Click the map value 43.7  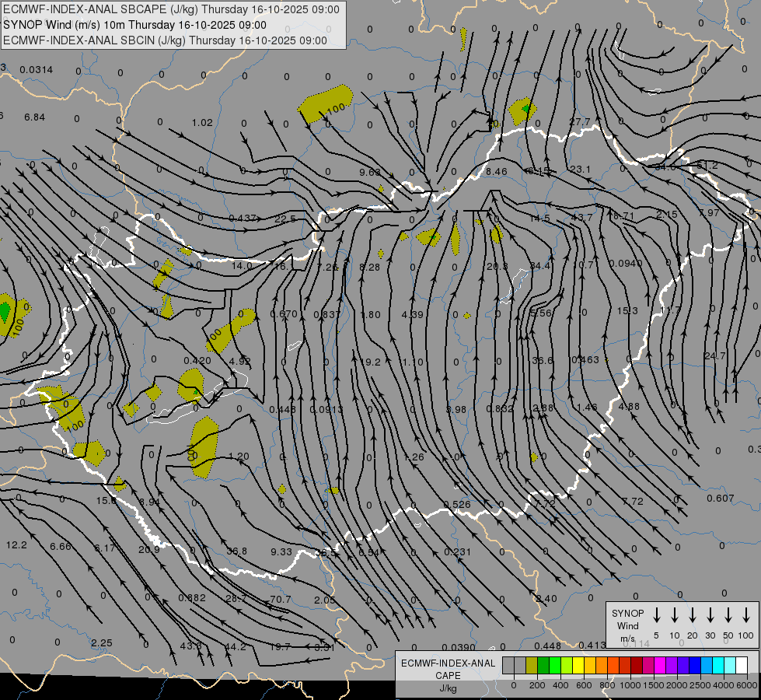[581, 217]
